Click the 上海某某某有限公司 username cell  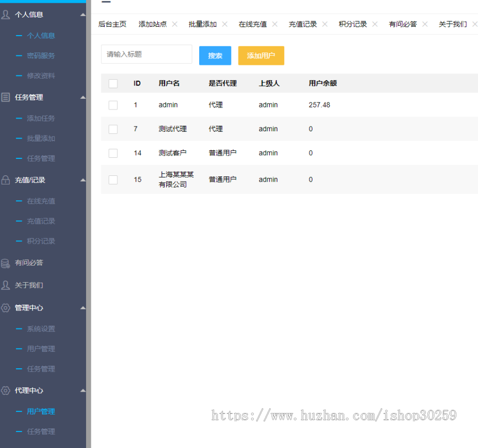[x=176, y=180]
